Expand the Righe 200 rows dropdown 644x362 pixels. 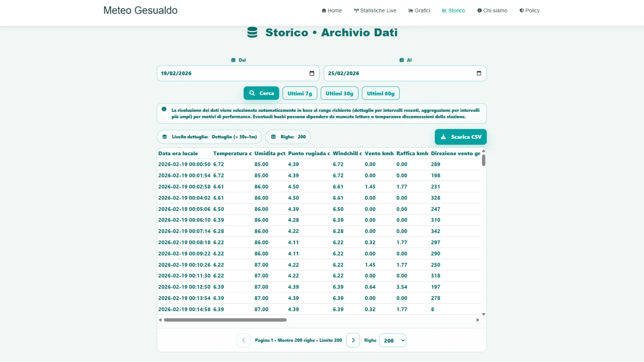(392, 340)
